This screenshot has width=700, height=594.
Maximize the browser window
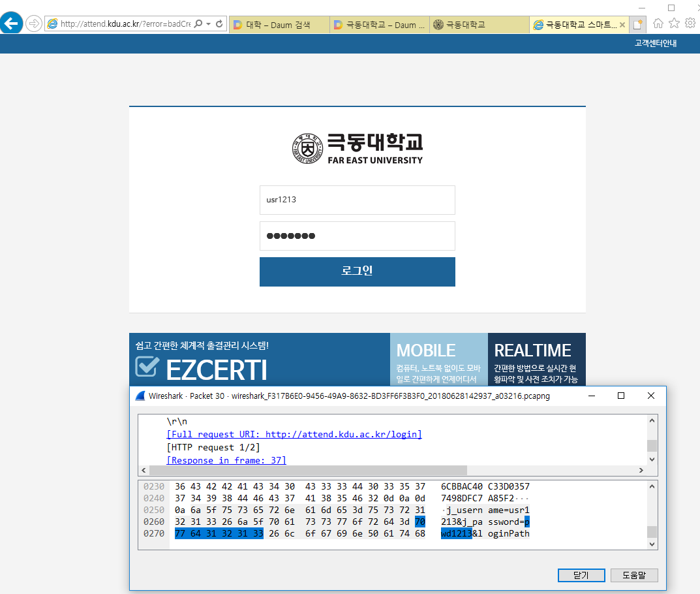(x=671, y=8)
